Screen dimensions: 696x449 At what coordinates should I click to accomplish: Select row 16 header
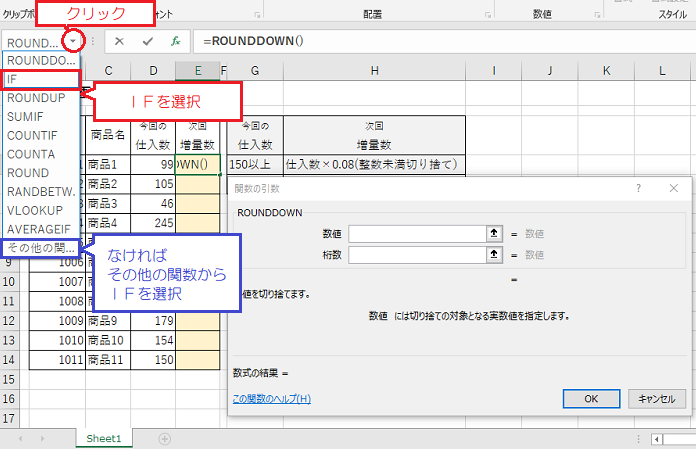(9, 399)
